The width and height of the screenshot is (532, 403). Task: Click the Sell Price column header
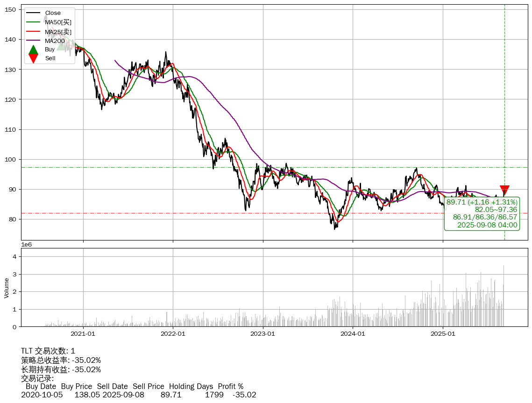coord(148,386)
